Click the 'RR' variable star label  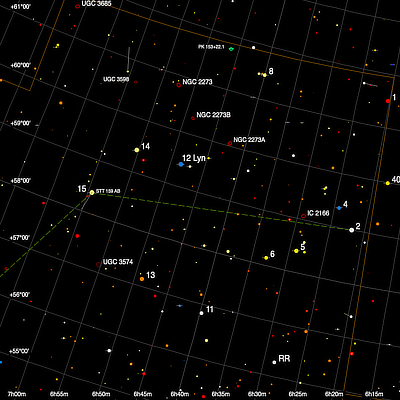284,359
